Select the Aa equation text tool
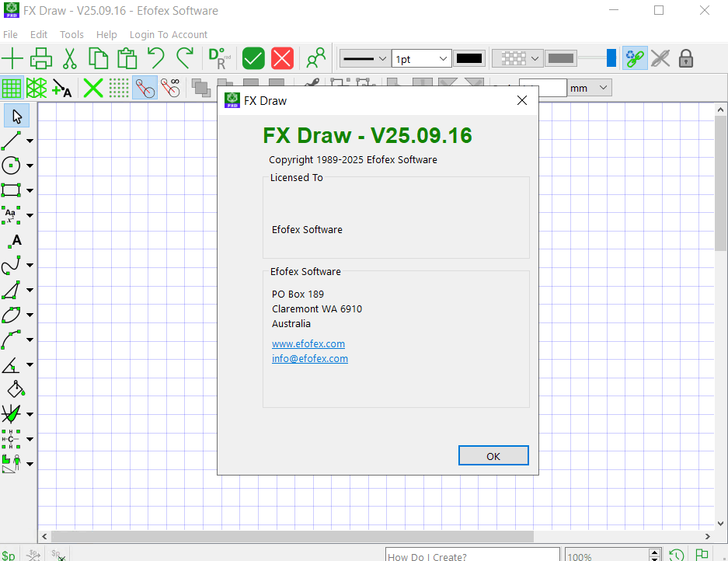 click(11, 215)
